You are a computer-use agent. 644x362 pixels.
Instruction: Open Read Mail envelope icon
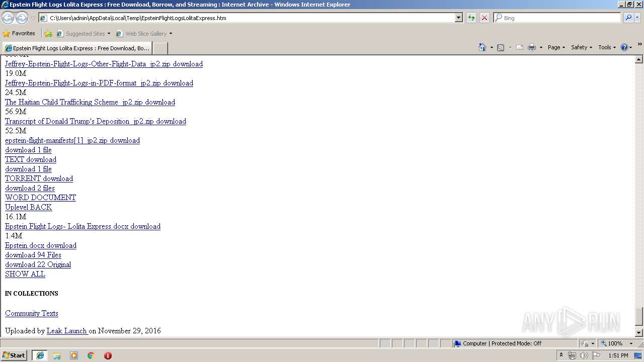click(520, 47)
